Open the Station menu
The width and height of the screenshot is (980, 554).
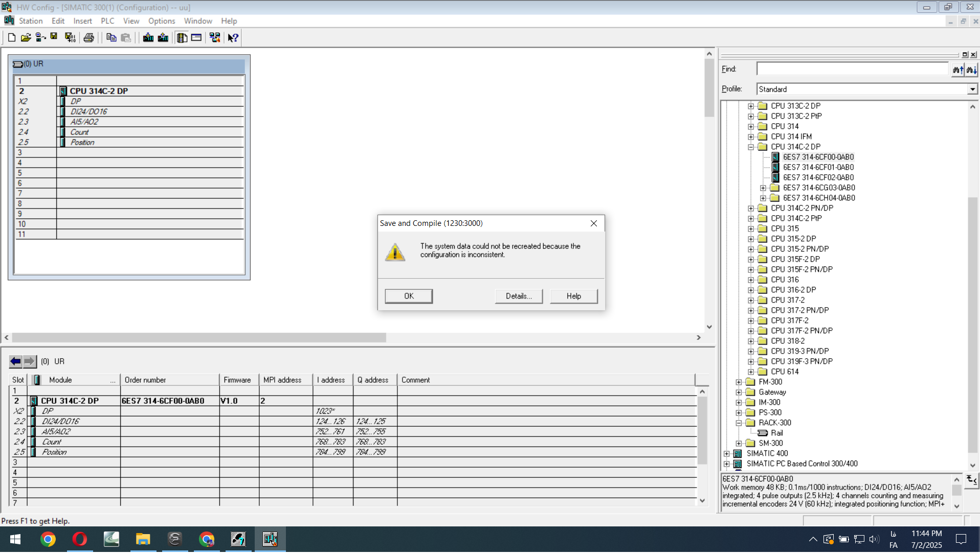click(x=31, y=21)
